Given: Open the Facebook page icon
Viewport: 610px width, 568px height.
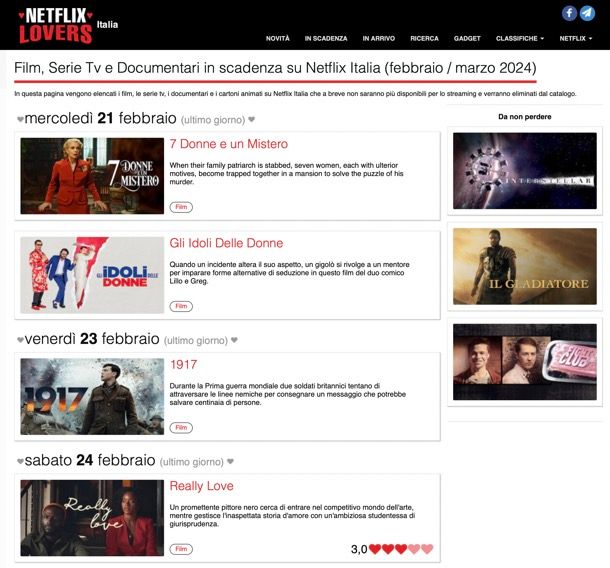Looking at the screenshot, I should pyautogui.click(x=569, y=13).
